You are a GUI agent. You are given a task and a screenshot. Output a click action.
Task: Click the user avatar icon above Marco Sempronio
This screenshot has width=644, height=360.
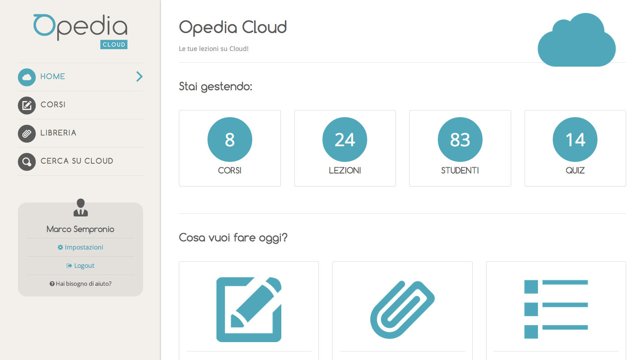[80, 208]
